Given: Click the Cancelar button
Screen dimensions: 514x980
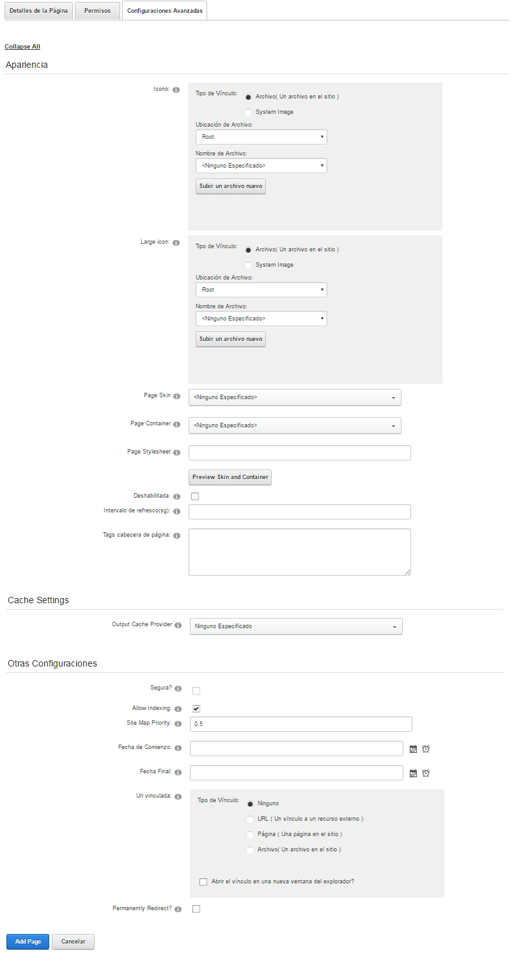Looking at the screenshot, I should point(74,942).
